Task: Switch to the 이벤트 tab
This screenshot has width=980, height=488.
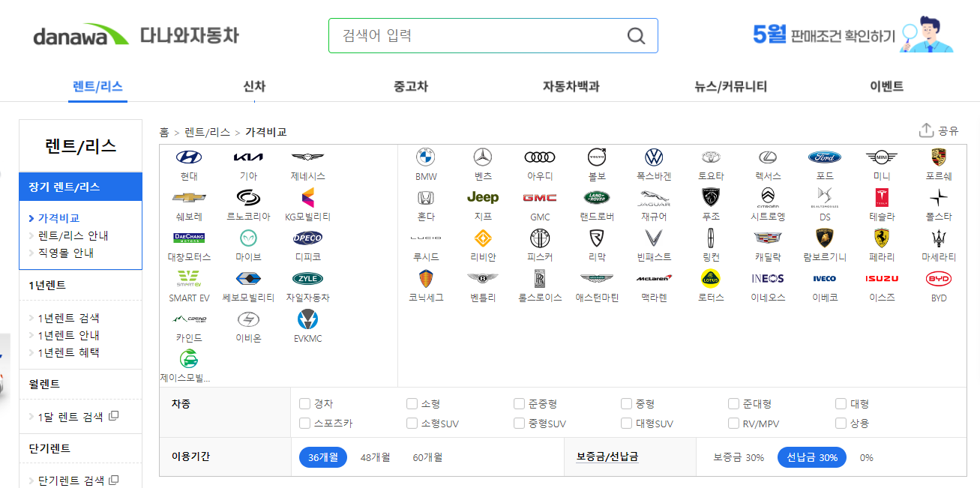Action: click(x=886, y=86)
